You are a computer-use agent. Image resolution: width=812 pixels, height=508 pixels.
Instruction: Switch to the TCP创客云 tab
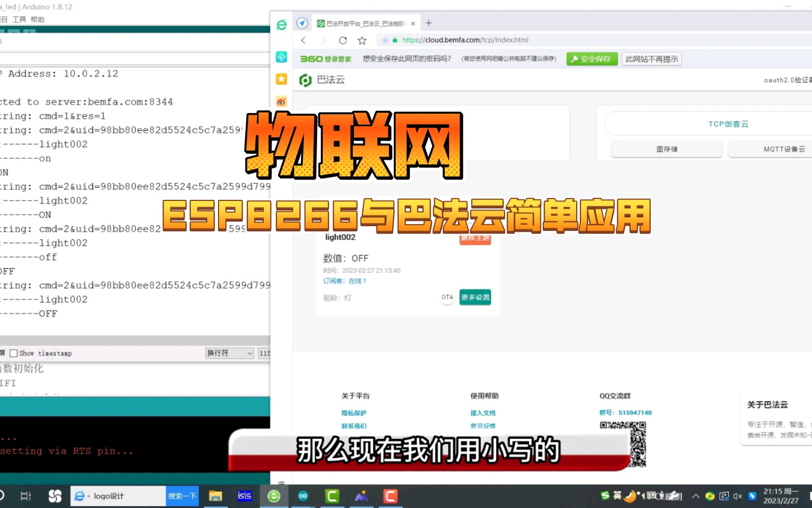[x=728, y=124]
